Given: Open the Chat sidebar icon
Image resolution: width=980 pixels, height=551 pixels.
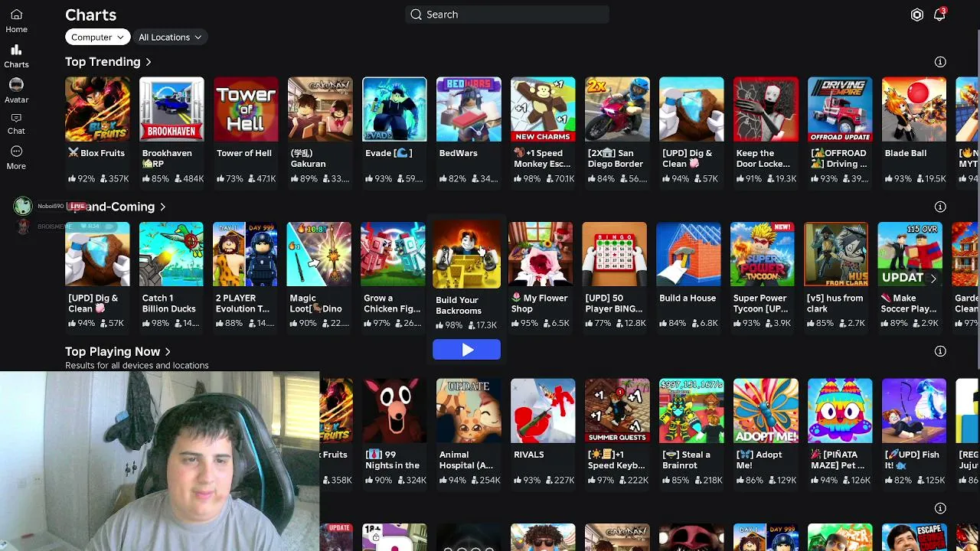Looking at the screenshot, I should coord(16,118).
